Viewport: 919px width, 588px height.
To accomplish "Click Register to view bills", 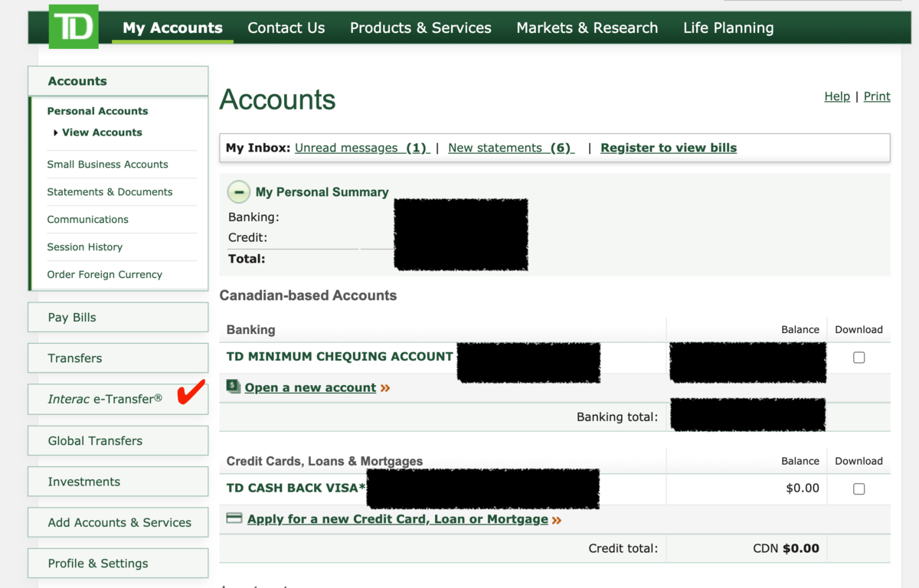I will click(669, 148).
